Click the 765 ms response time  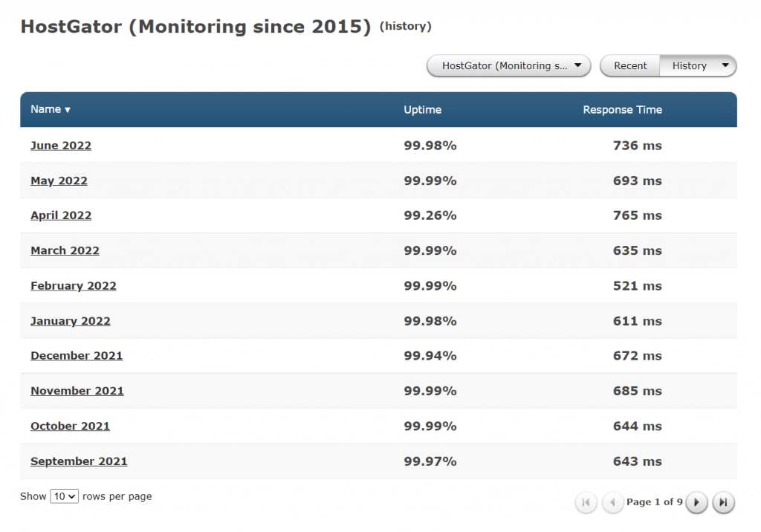(x=637, y=215)
